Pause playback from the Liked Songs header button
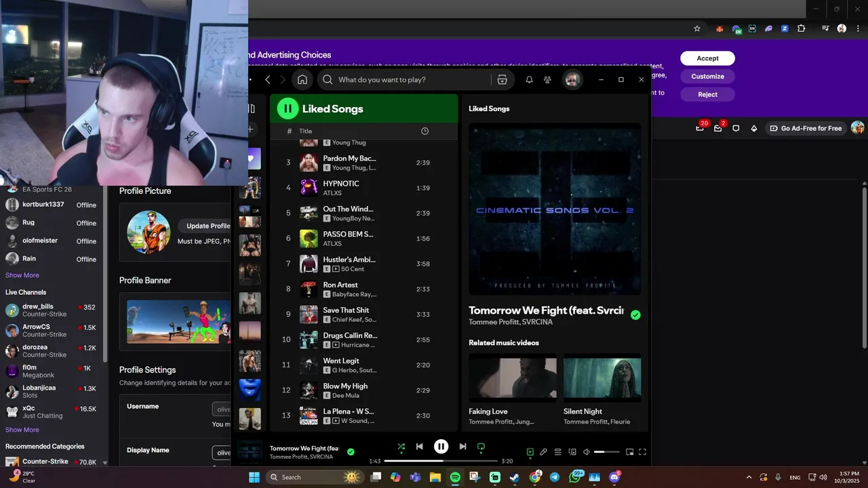868x488 pixels. click(x=288, y=108)
